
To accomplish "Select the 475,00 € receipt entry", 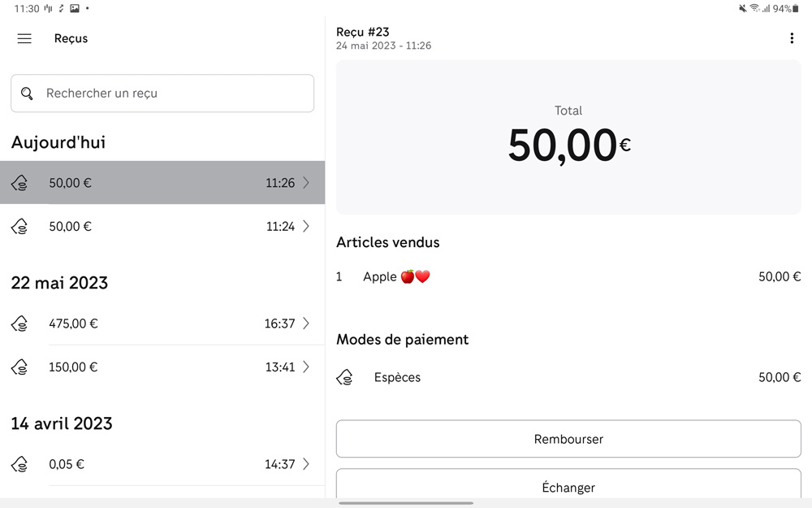I will point(162,323).
